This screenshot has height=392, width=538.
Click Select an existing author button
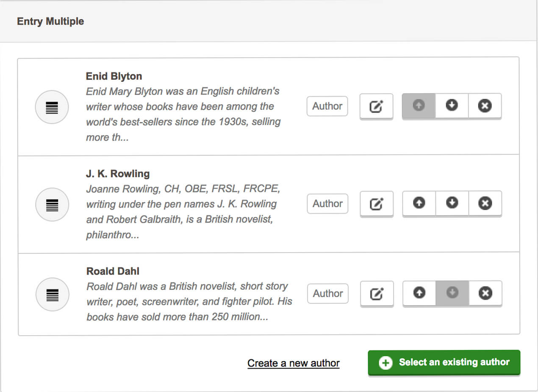(x=444, y=362)
